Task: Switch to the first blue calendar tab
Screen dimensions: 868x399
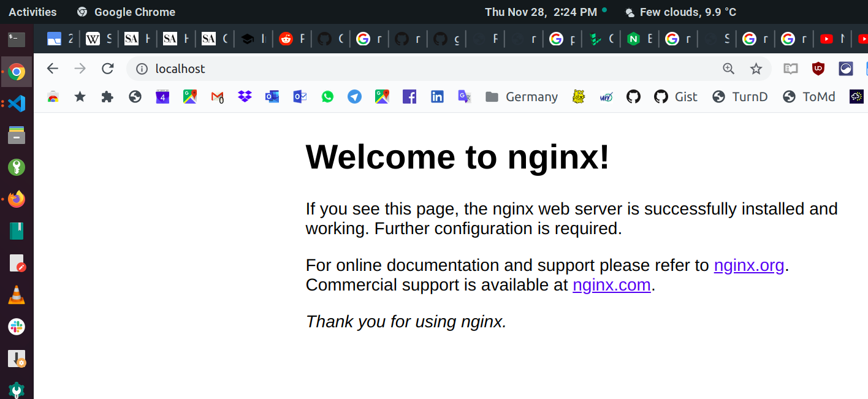Action: [60, 39]
